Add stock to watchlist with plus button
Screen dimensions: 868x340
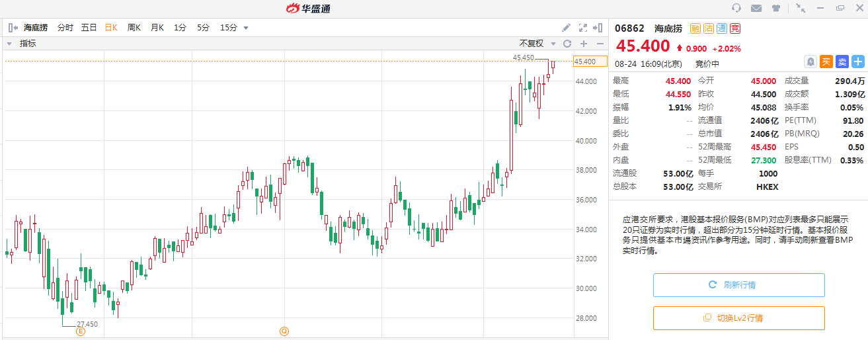pos(858,62)
